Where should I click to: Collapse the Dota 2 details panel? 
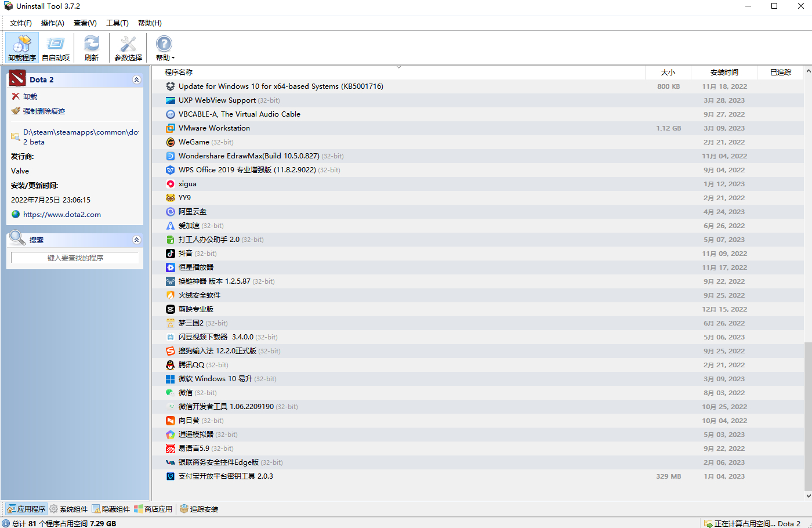(137, 79)
